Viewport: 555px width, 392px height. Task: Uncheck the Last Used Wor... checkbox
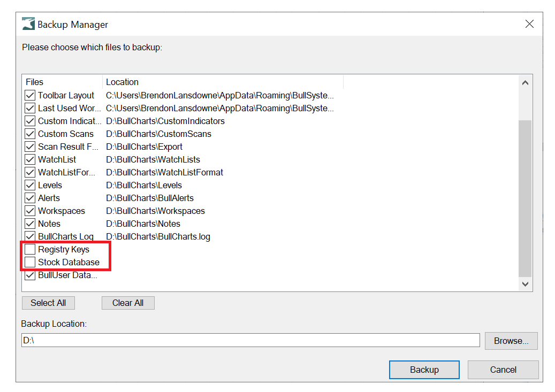pos(30,108)
